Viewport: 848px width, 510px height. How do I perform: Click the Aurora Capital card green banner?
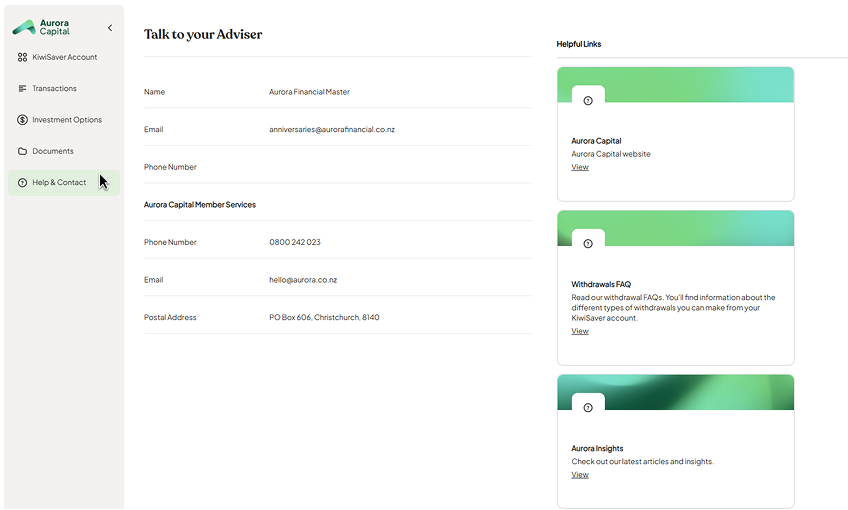pyautogui.click(x=675, y=84)
